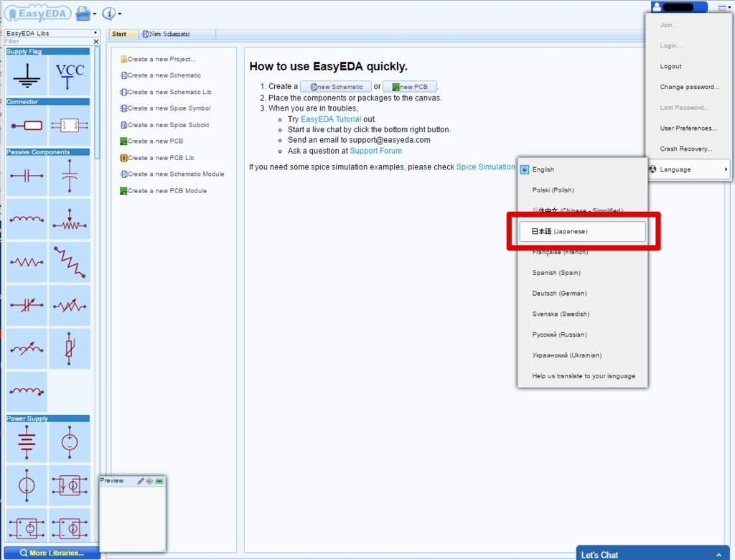Choose the potentiometer symbol with wiper
This screenshot has width=735, height=560.
(x=70, y=219)
